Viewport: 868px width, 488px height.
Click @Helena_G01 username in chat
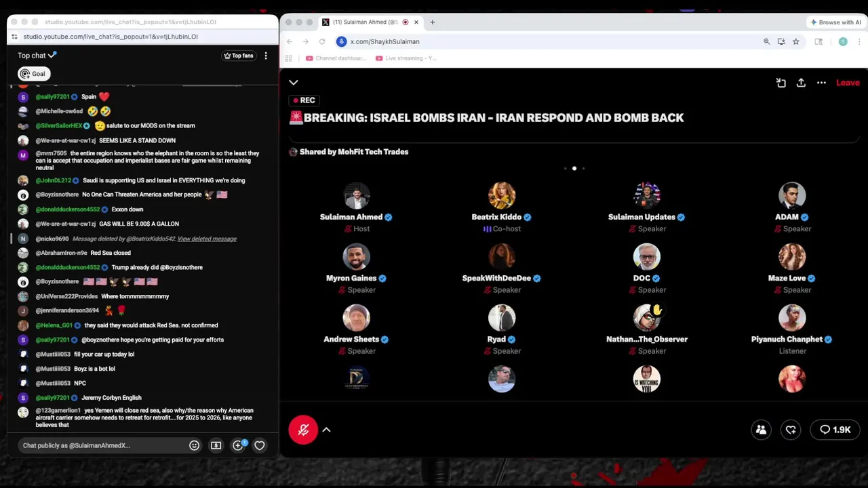pyautogui.click(x=54, y=325)
